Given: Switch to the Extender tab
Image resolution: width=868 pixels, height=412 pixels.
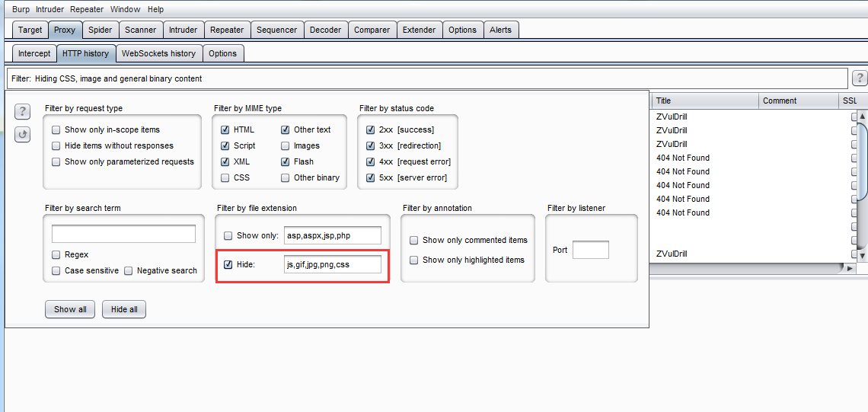Looking at the screenshot, I should (x=419, y=30).
